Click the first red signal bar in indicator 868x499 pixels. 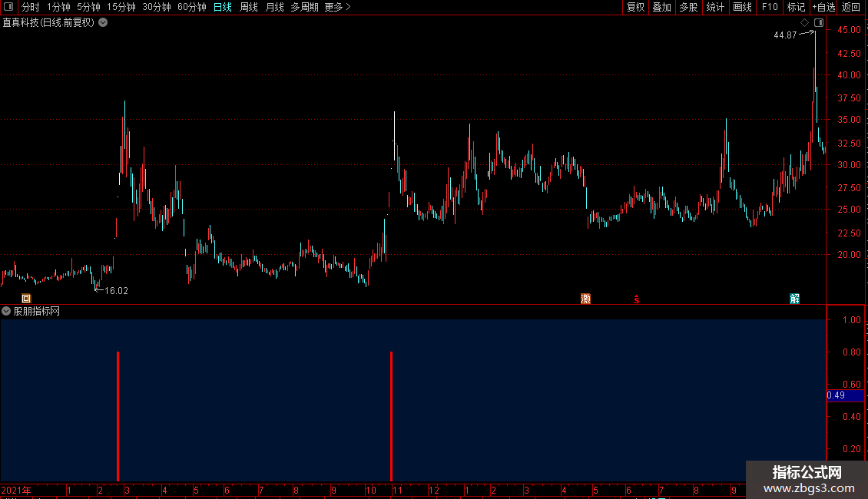[118, 416]
